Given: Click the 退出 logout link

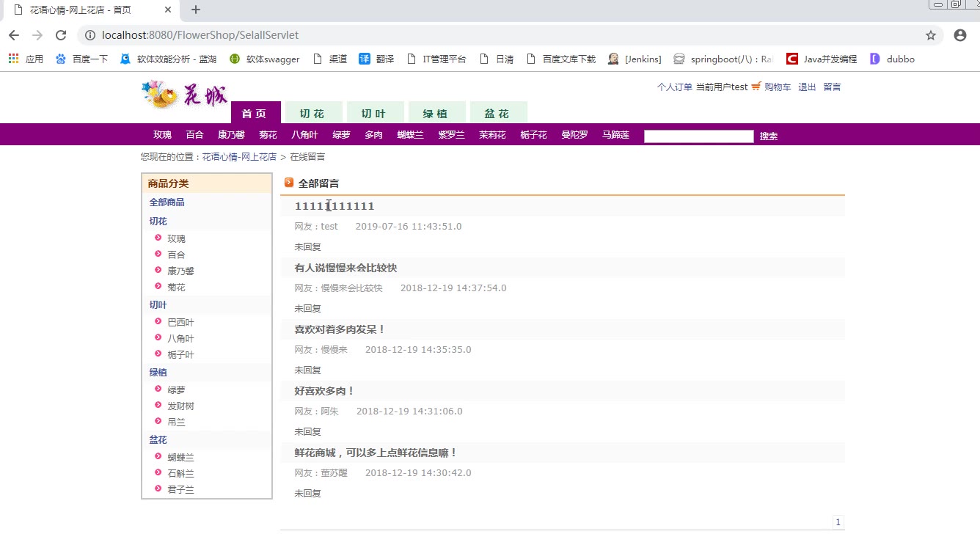Looking at the screenshot, I should click(x=807, y=87).
